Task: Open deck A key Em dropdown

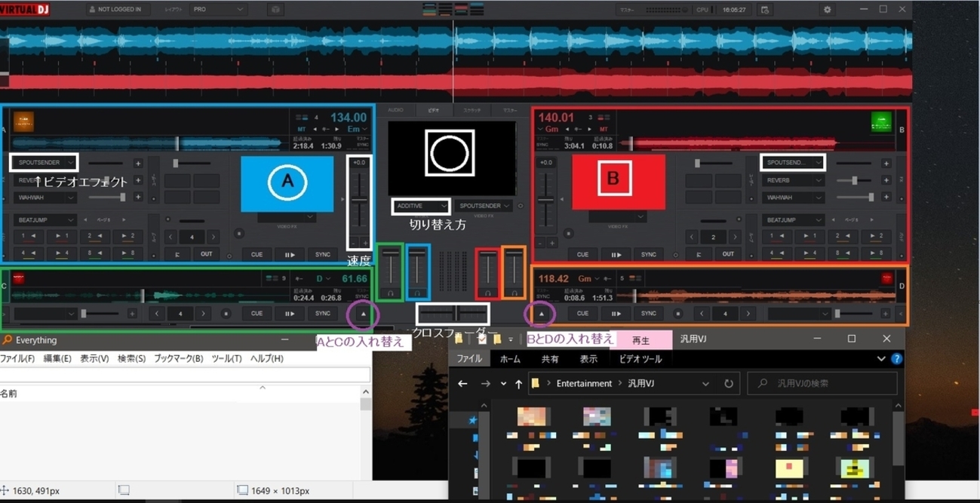Action: pos(357,129)
